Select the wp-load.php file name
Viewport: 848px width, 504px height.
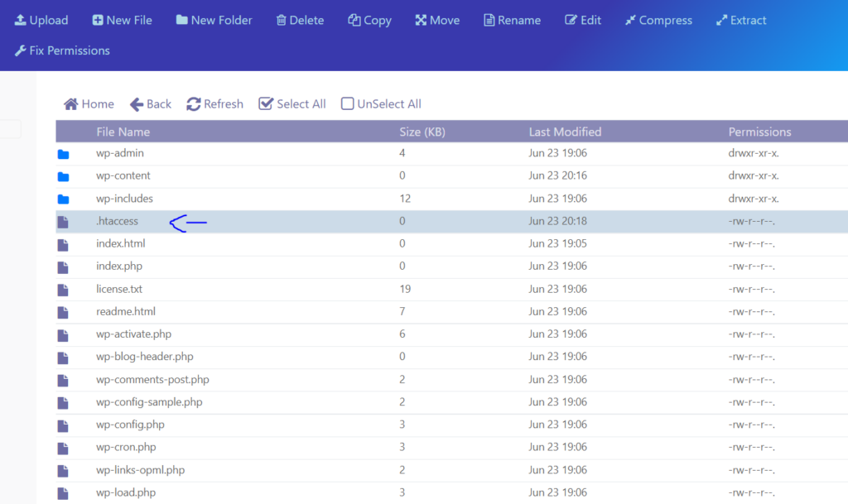(x=126, y=492)
